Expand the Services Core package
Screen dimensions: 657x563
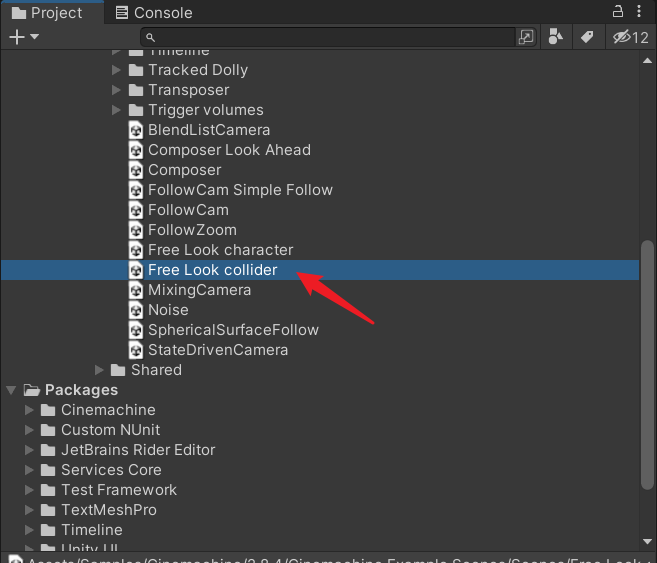pyautogui.click(x=29, y=470)
